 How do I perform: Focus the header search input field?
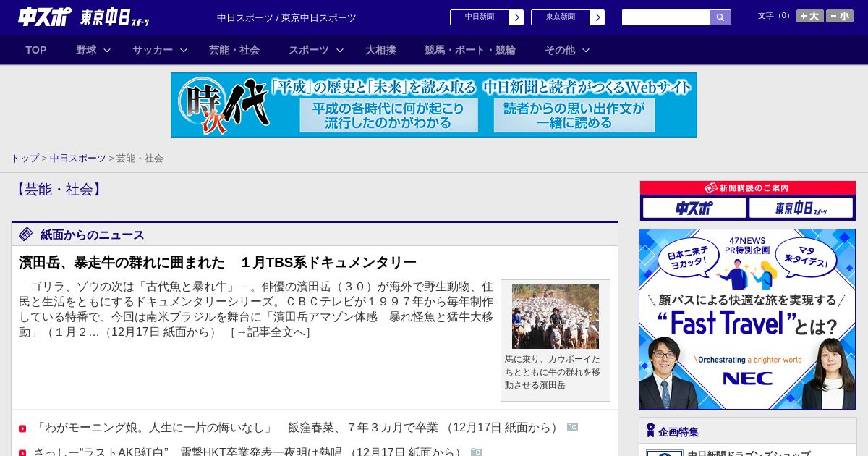[x=666, y=17]
